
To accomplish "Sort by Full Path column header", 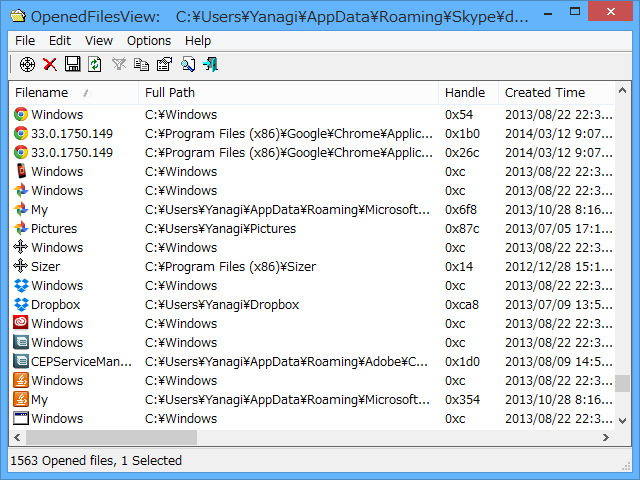I will coord(289,93).
